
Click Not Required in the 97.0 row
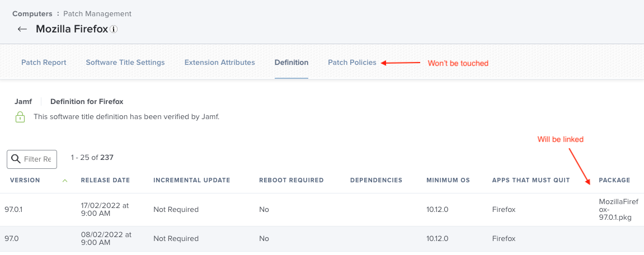pyautogui.click(x=176, y=239)
